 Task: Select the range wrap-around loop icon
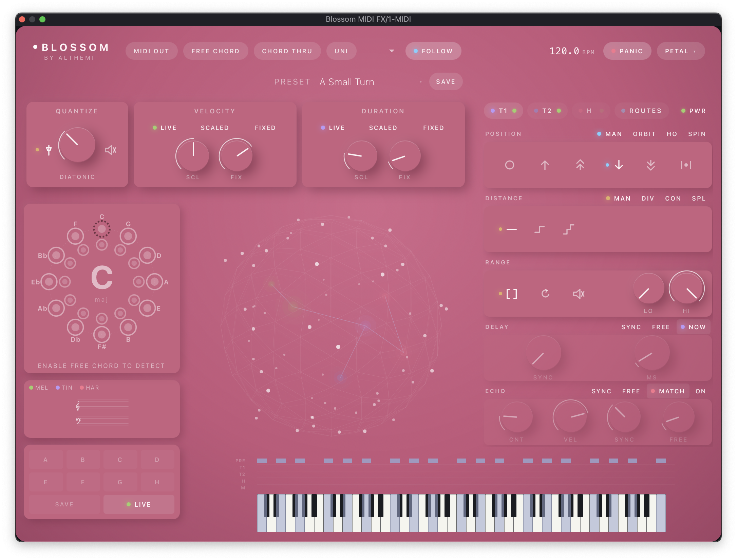545,294
